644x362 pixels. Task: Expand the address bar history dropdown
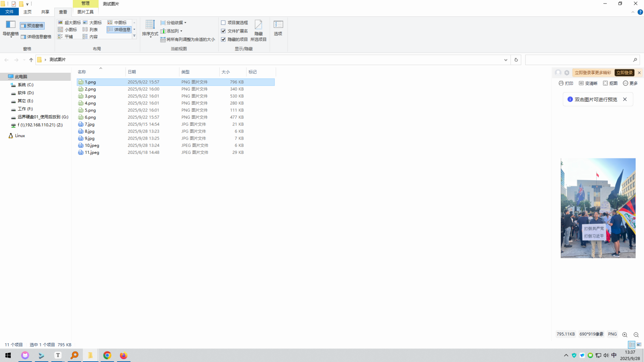point(505,60)
